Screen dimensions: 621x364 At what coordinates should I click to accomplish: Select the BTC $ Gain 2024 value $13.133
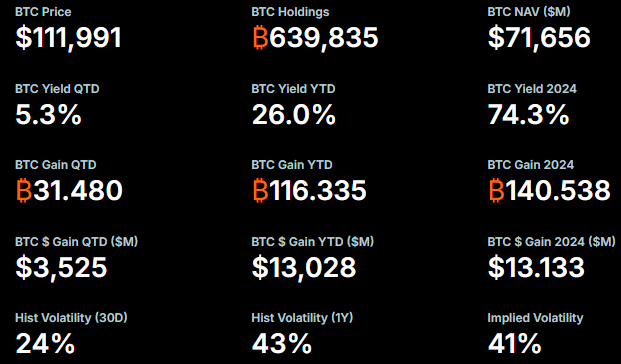tap(536, 267)
